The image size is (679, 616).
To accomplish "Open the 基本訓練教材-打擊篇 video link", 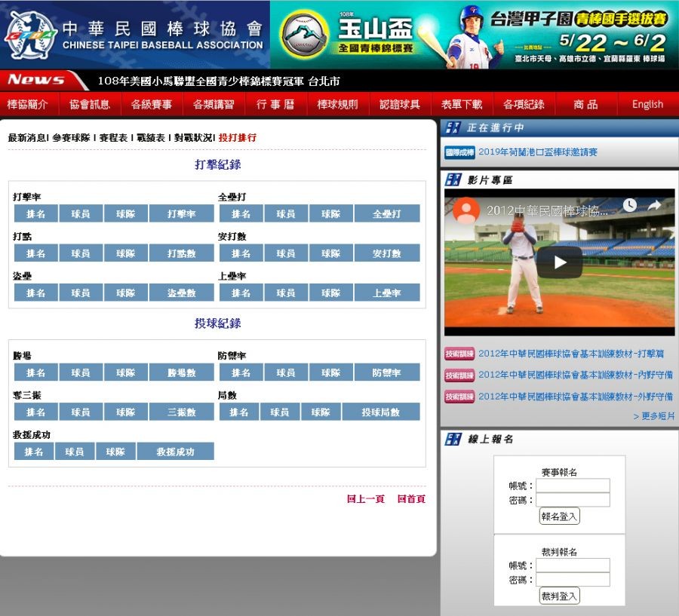I will 571,354.
